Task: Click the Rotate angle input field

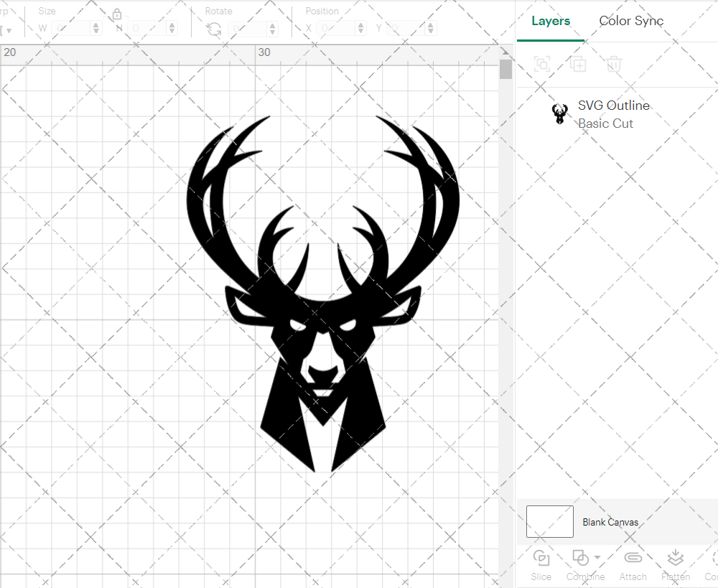Action: click(x=248, y=29)
